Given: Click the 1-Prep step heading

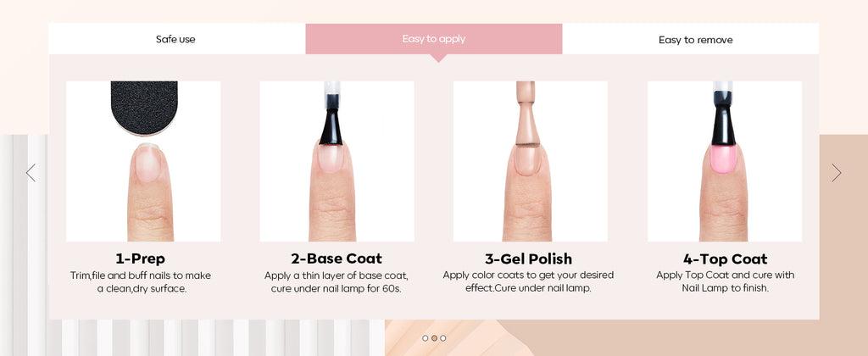Looking at the screenshot, I should click(141, 259).
